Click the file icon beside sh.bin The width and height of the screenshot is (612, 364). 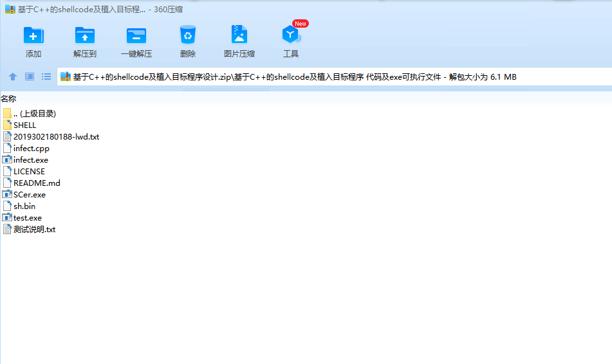[7, 206]
